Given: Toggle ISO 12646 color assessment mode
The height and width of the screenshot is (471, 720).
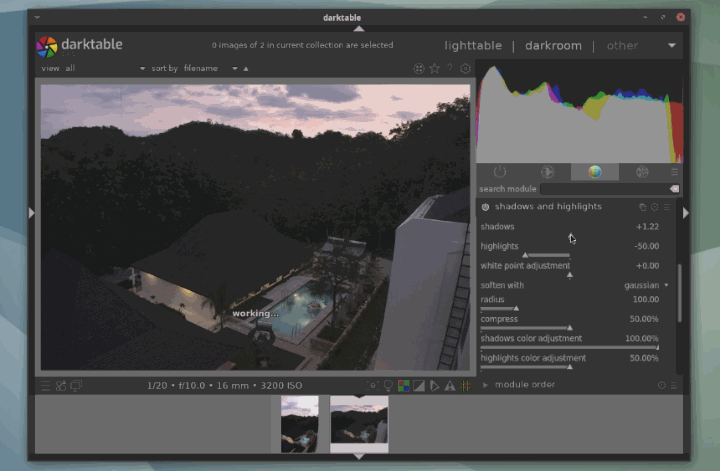Looking at the screenshot, I should tap(388, 386).
